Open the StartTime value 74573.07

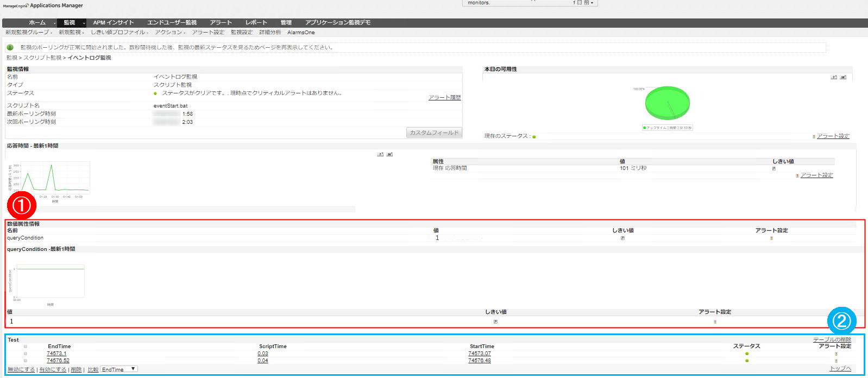point(480,354)
